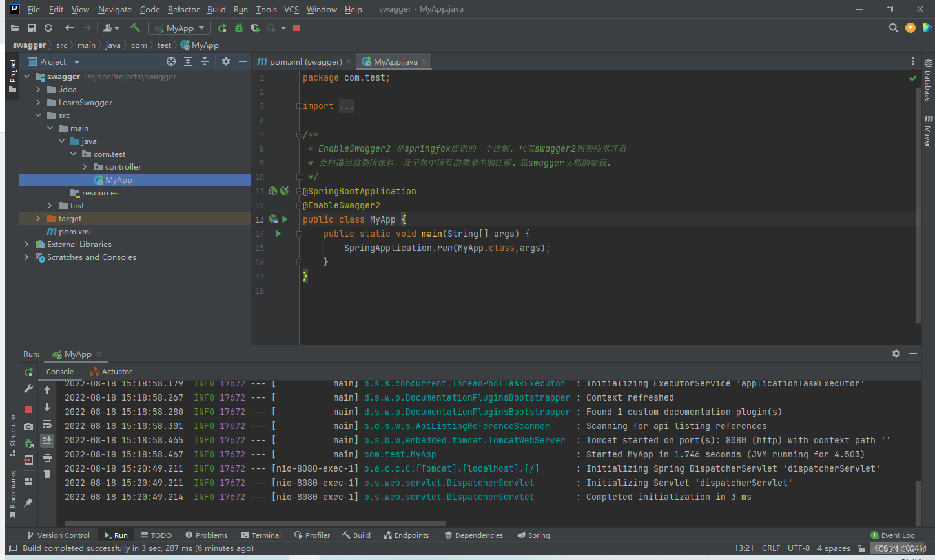Open the MyApp run configuration dropdown
The width and height of the screenshot is (935, 560).
pyautogui.click(x=180, y=28)
